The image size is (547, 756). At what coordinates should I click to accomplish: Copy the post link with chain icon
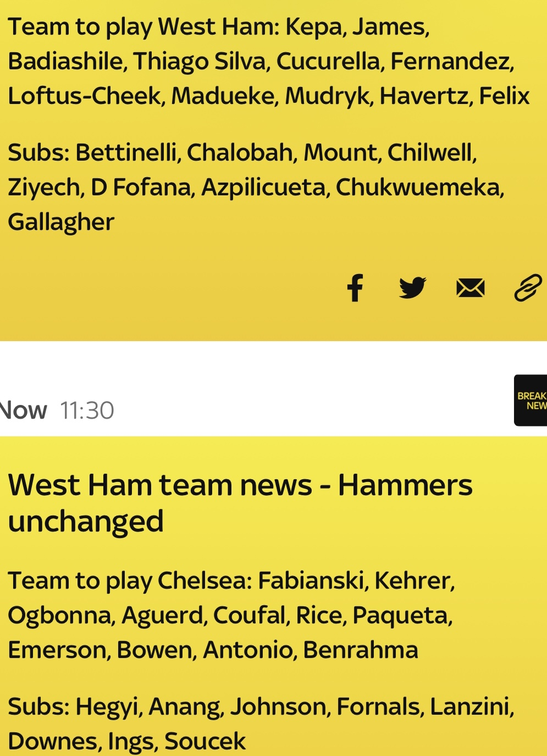point(528,288)
